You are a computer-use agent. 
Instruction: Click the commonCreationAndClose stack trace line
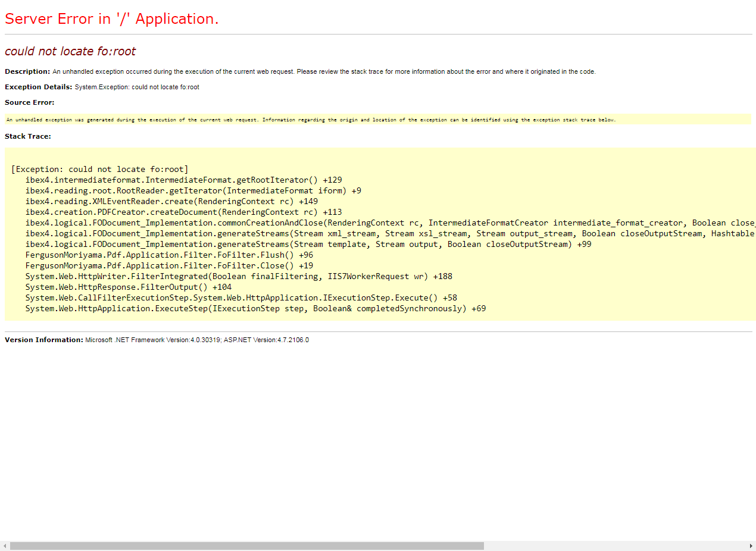(x=391, y=223)
